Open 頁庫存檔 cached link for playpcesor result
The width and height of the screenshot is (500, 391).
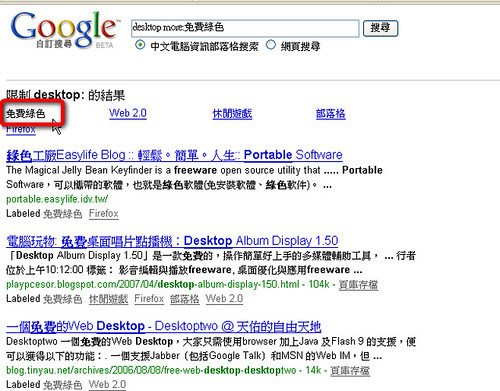[358, 285]
